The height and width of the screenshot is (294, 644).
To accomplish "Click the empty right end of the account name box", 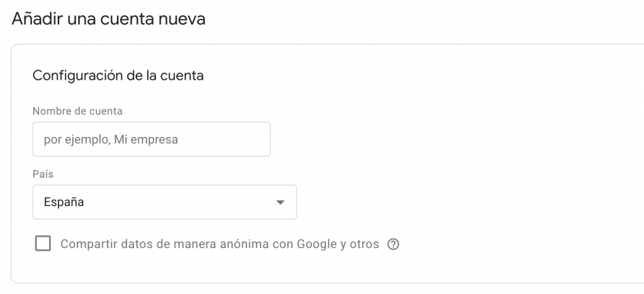I will [245, 139].
